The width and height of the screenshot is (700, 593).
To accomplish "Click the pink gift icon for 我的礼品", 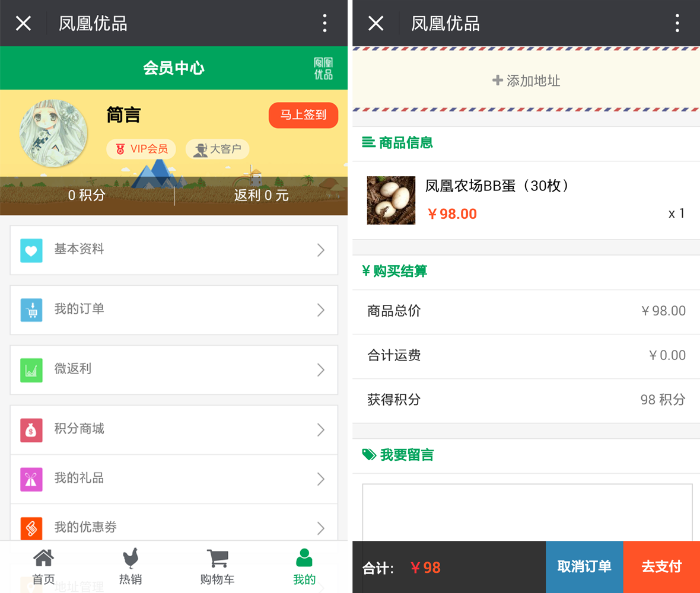I will click(31, 479).
